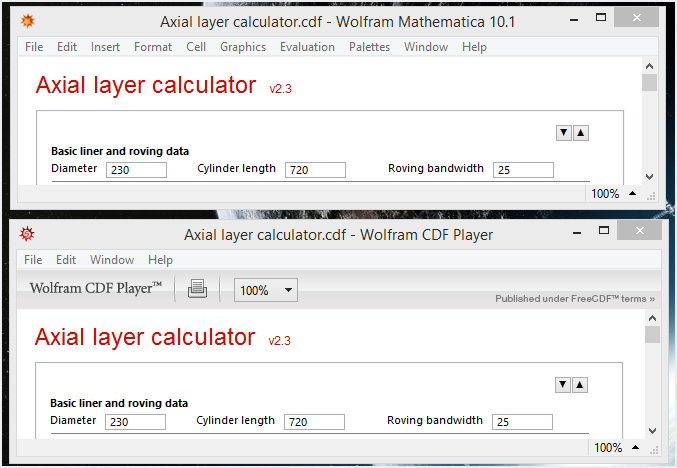Close the Mathematica window

(x=636, y=17)
